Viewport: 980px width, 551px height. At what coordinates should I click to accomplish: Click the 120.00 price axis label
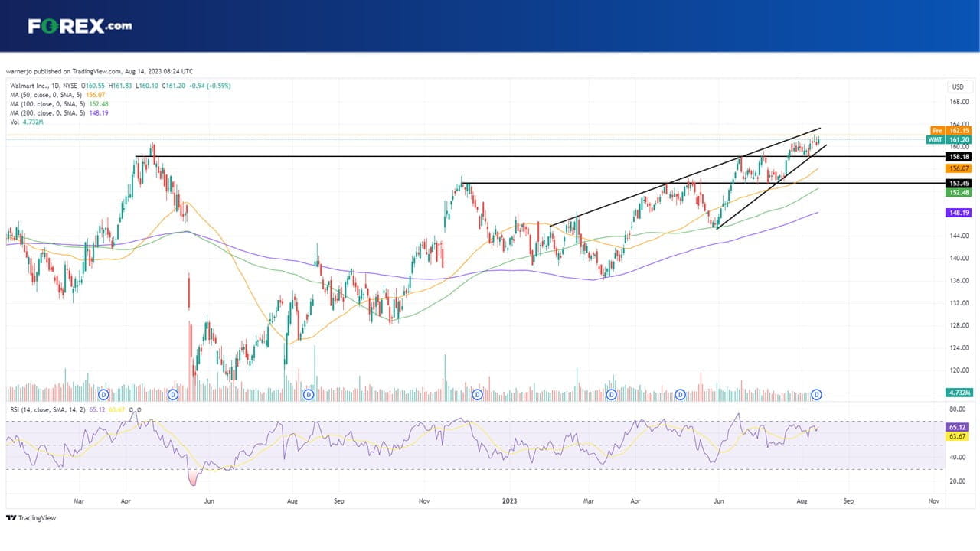[x=959, y=370]
